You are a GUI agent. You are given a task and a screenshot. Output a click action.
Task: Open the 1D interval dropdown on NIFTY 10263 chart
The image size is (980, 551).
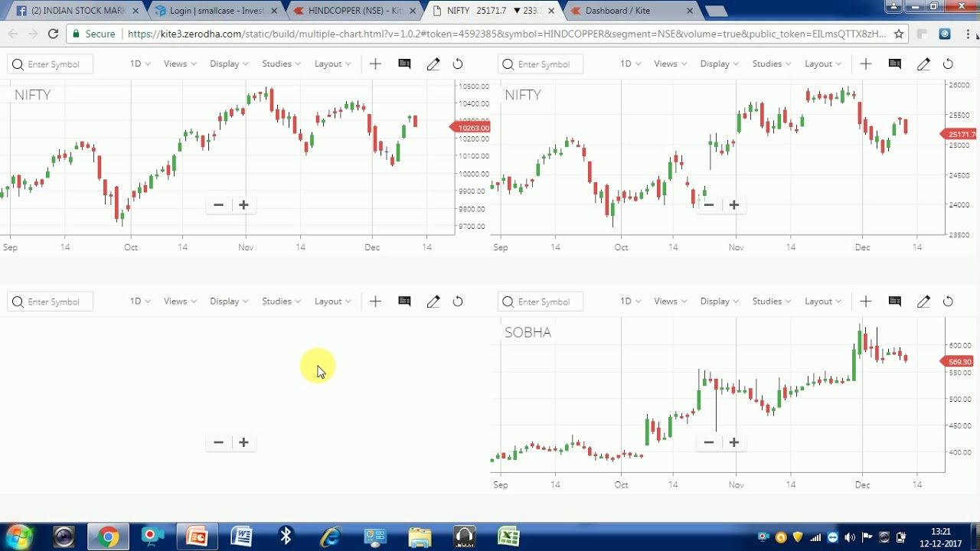[140, 64]
